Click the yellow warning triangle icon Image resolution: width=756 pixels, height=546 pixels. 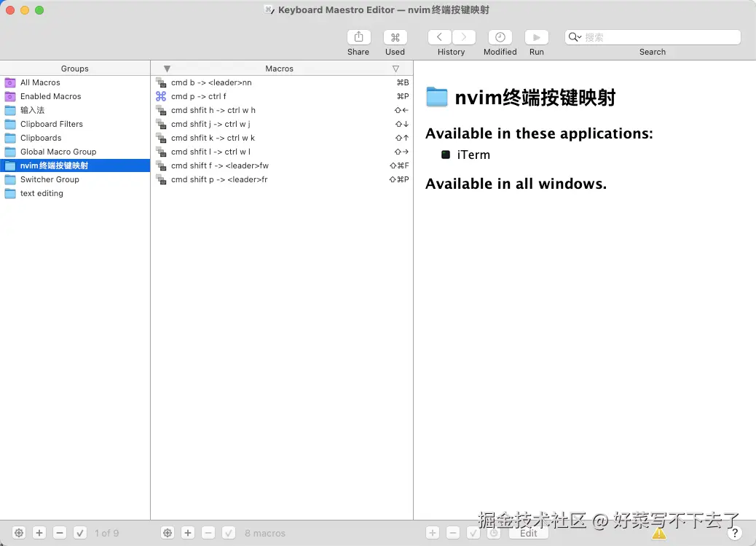coord(658,534)
